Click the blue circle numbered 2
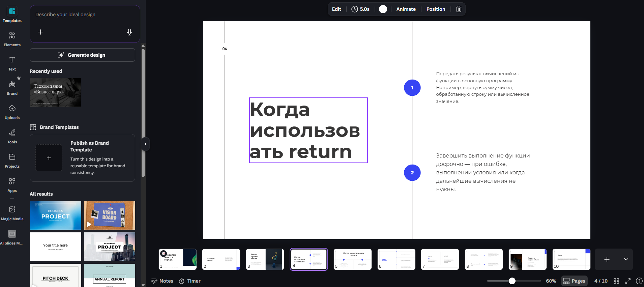The width and height of the screenshot is (644, 287). click(x=412, y=173)
